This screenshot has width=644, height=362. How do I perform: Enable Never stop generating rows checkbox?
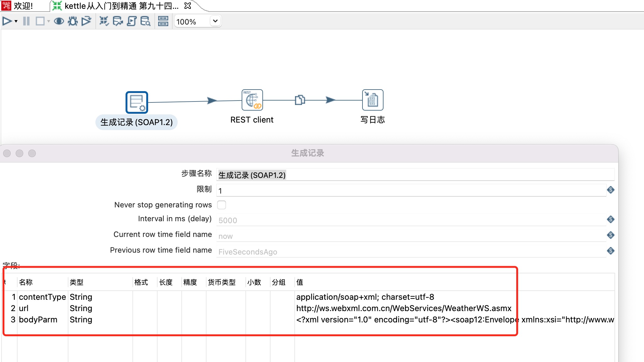click(x=222, y=205)
